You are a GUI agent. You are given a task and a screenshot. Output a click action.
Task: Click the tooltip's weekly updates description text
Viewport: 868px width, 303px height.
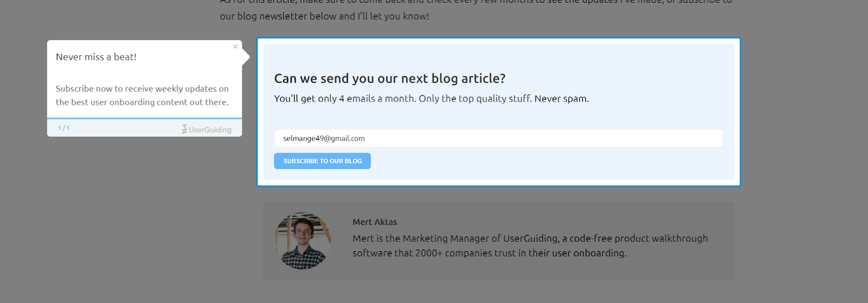[x=142, y=95]
